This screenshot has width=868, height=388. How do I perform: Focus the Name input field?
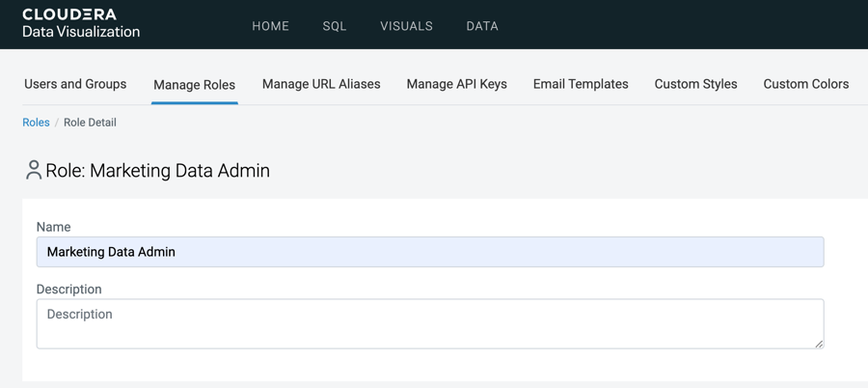429,252
